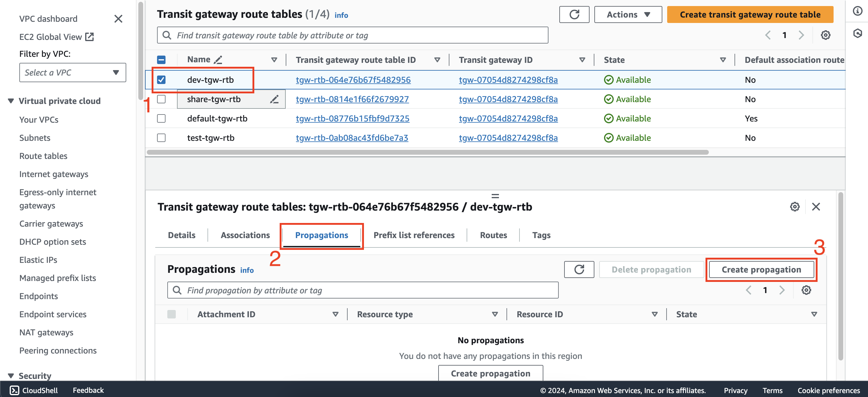
Task: Switch to the Associations tab
Action: [x=245, y=235]
